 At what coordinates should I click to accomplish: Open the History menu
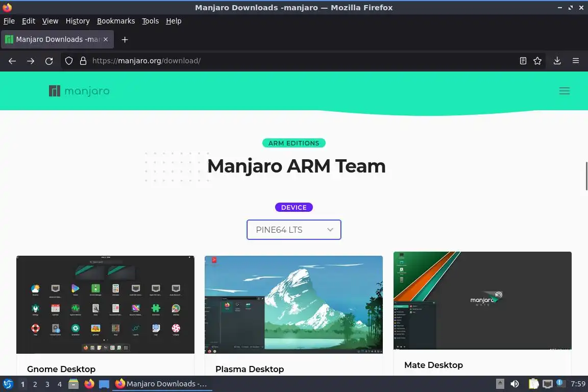pos(78,21)
